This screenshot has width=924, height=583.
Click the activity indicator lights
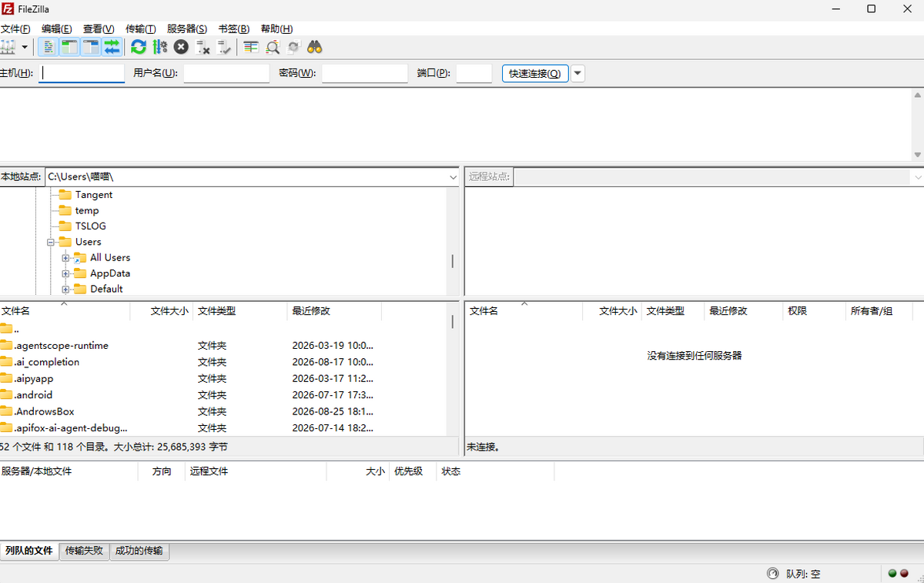coord(898,574)
